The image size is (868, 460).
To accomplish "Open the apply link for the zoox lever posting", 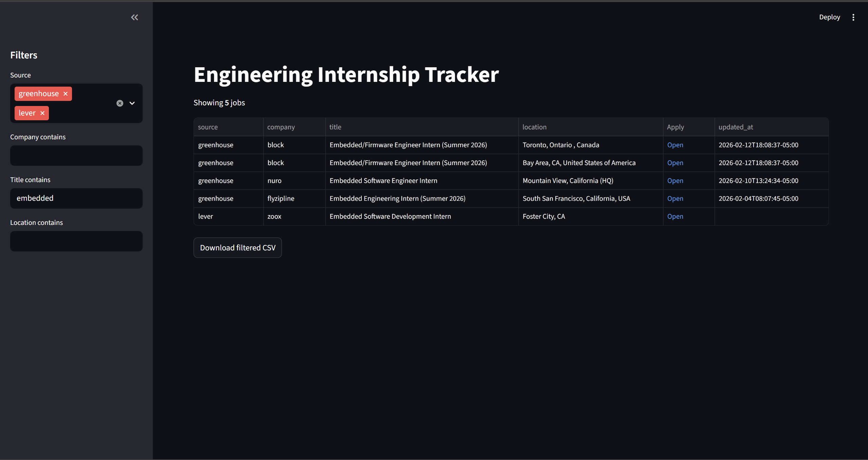I will (675, 216).
